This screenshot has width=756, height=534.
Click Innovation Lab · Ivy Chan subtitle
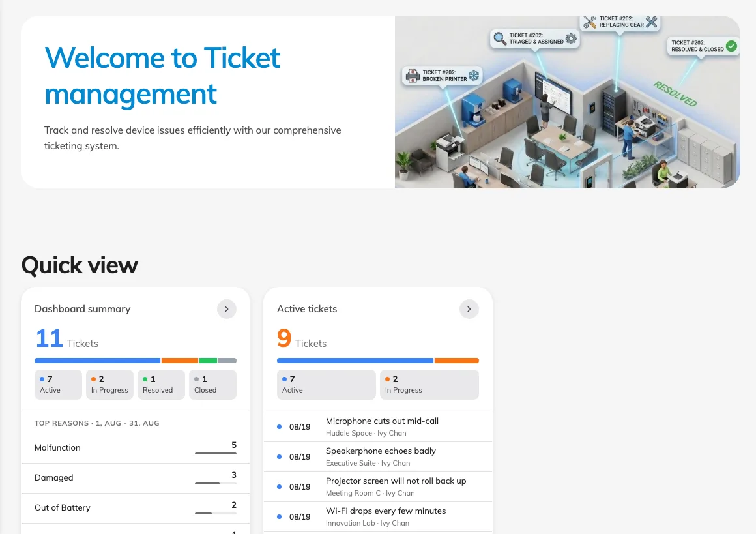[x=368, y=523]
